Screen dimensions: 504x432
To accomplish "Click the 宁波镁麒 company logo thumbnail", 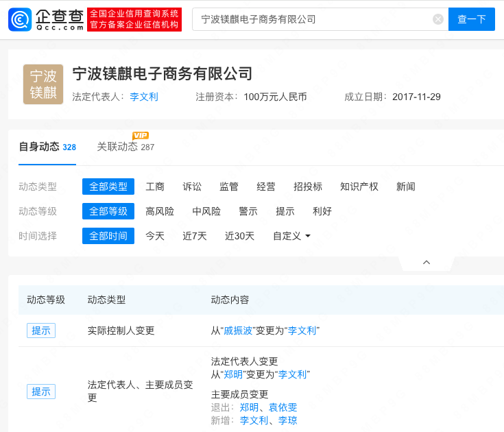I will [x=43, y=84].
